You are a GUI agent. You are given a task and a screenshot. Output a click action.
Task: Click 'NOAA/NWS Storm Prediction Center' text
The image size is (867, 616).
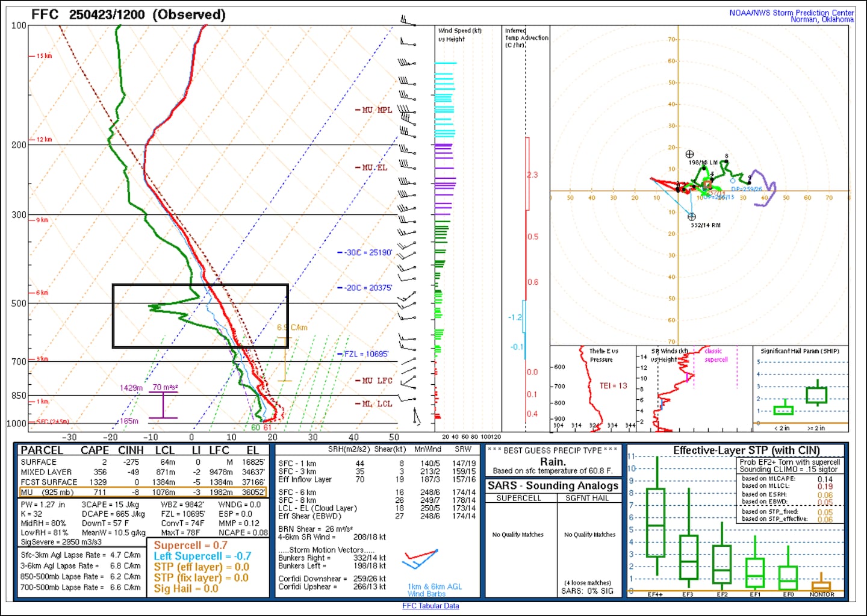tap(791, 13)
